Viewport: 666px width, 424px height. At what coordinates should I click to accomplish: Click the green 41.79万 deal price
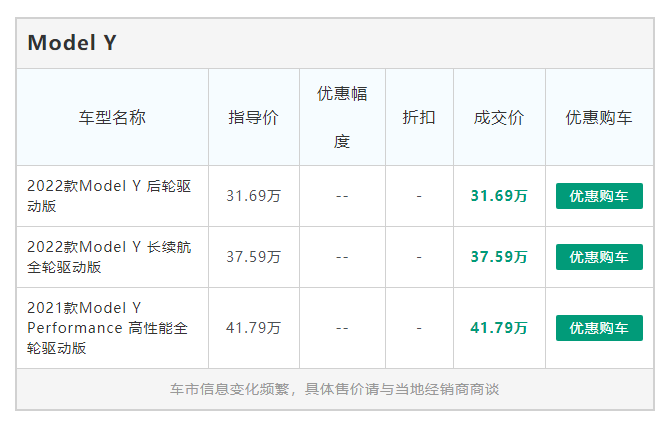(x=499, y=328)
